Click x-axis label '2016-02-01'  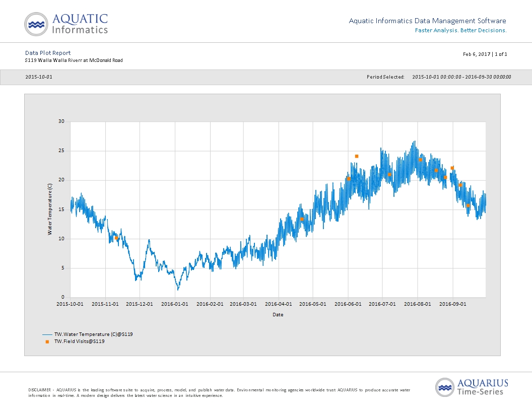[x=210, y=304]
